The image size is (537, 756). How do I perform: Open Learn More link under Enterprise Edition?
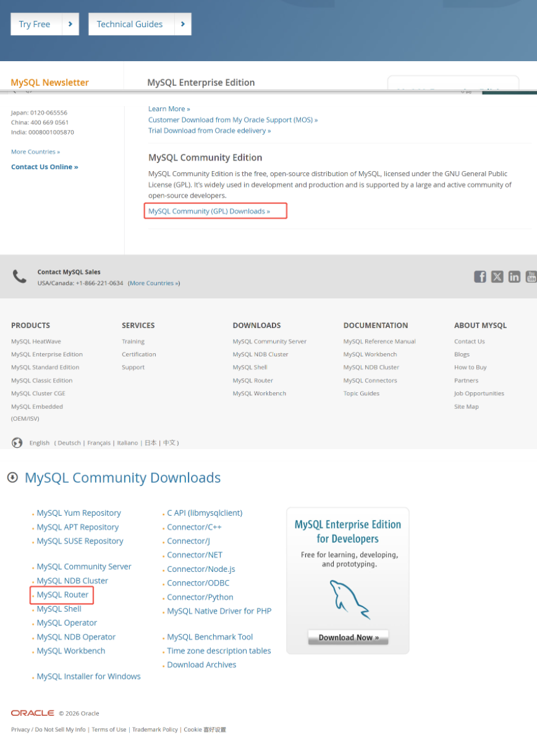pos(169,109)
